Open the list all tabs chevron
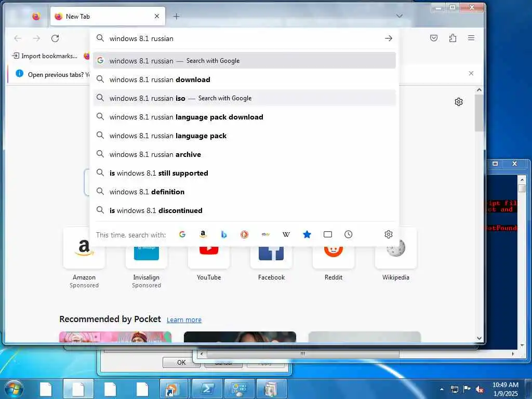 pyautogui.click(x=400, y=16)
